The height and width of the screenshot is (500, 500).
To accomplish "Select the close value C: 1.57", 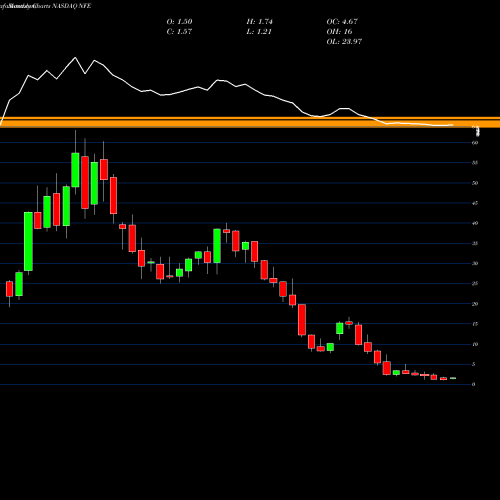I will [179, 32].
